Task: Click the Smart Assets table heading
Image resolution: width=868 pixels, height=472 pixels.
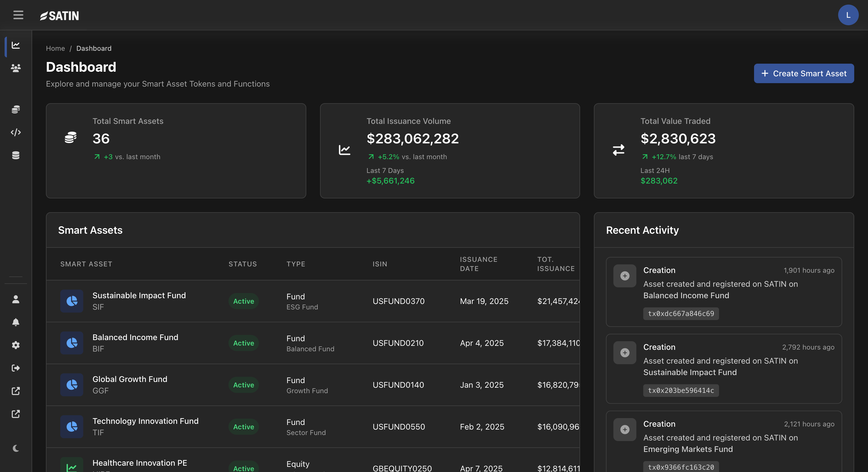Action: (x=90, y=230)
